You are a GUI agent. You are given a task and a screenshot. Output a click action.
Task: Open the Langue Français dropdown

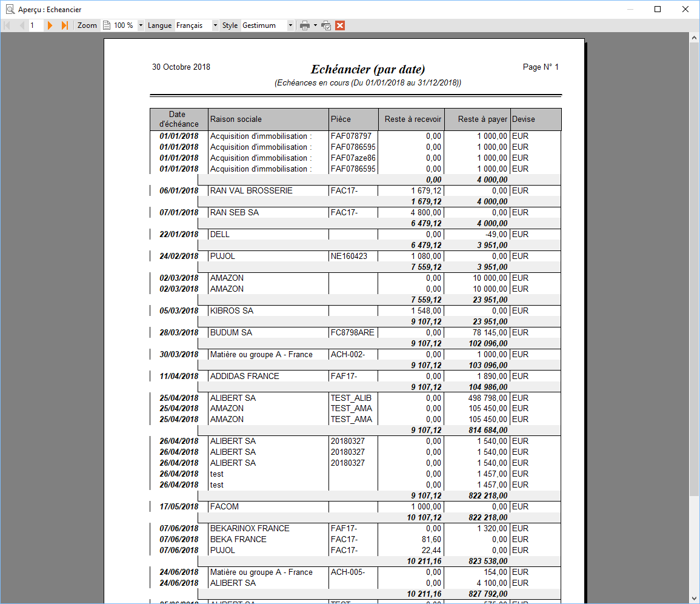[215, 25]
